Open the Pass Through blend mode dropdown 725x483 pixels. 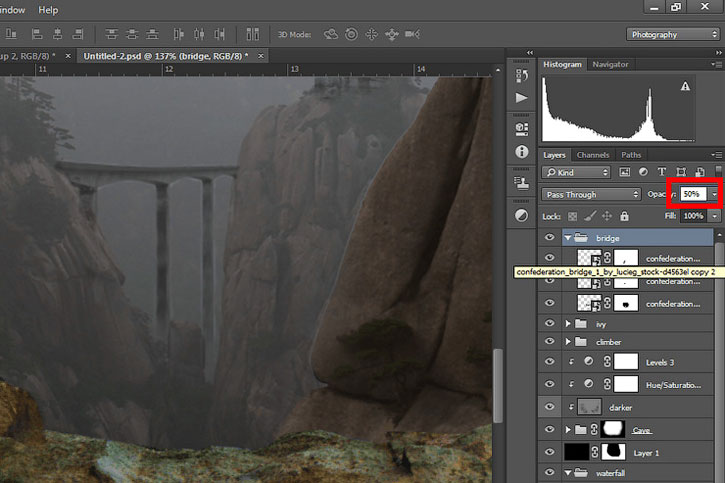tap(591, 195)
